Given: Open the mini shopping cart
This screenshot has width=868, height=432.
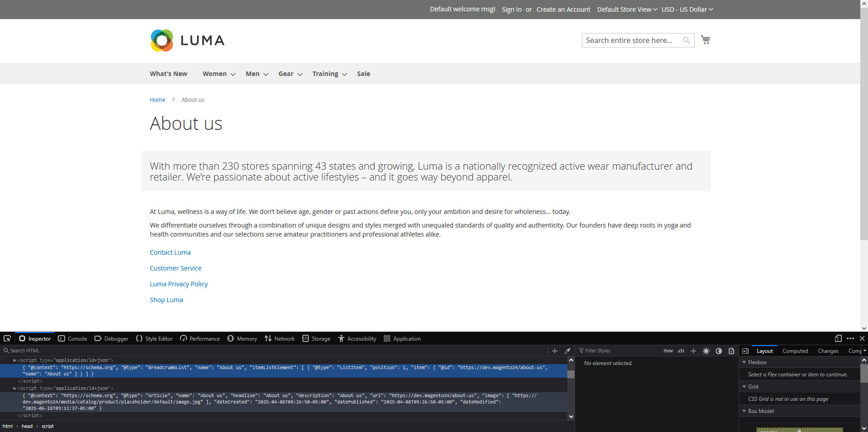Looking at the screenshot, I should pos(705,40).
